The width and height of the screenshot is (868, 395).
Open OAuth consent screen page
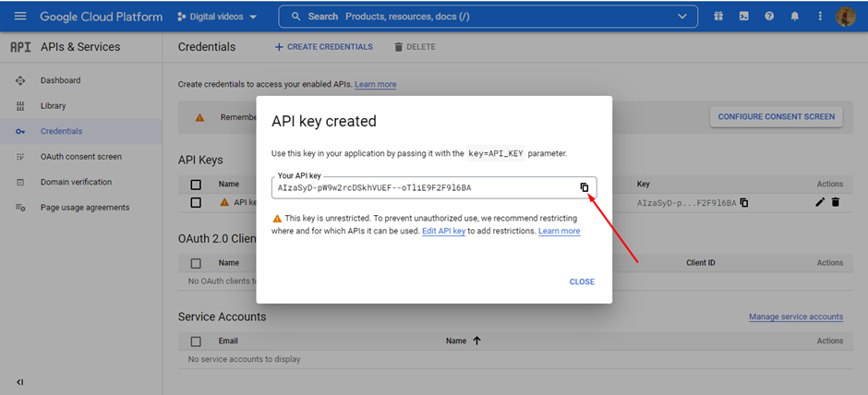click(x=81, y=157)
